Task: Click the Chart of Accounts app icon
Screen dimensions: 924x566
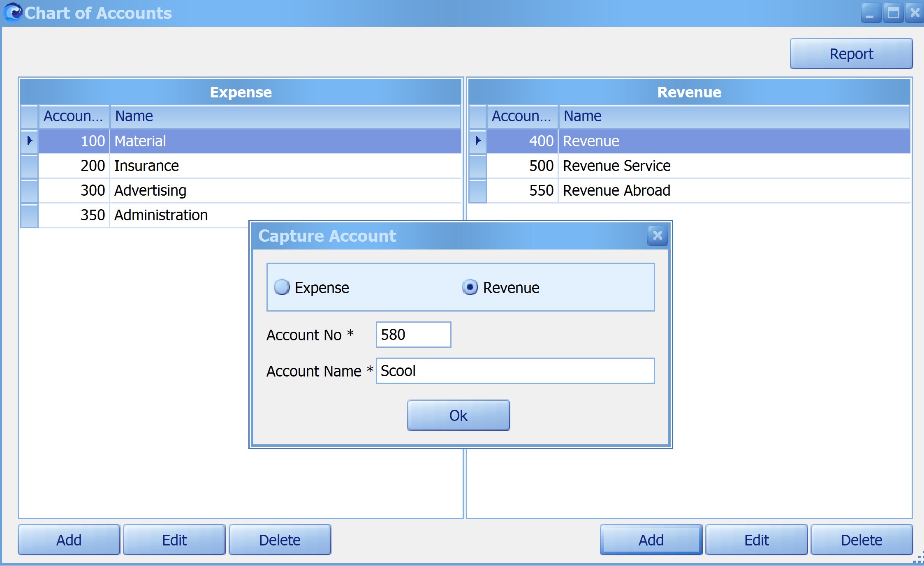Action: [x=12, y=12]
